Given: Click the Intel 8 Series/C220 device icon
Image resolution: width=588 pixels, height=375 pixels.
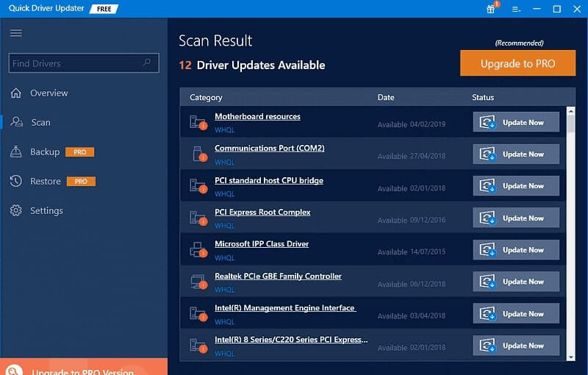Looking at the screenshot, I should pyautogui.click(x=198, y=346).
